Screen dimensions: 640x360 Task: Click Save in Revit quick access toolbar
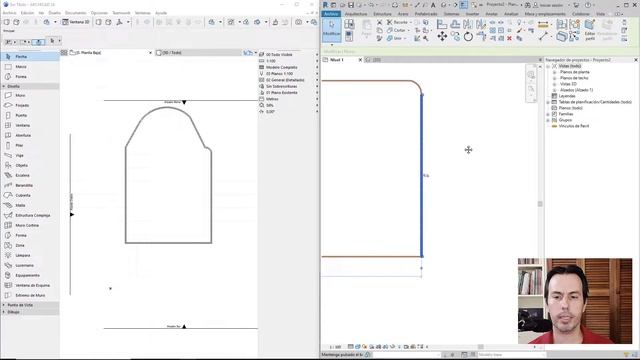(351, 5)
